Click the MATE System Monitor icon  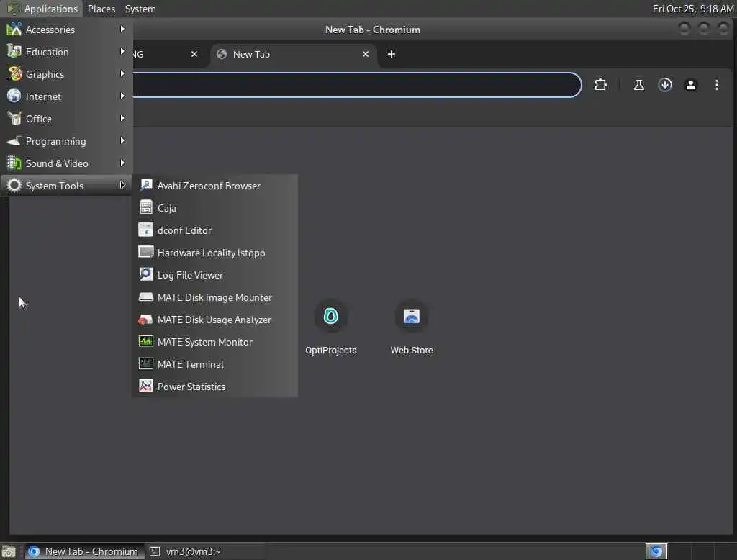pyautogui.click(x=145, y=341)
